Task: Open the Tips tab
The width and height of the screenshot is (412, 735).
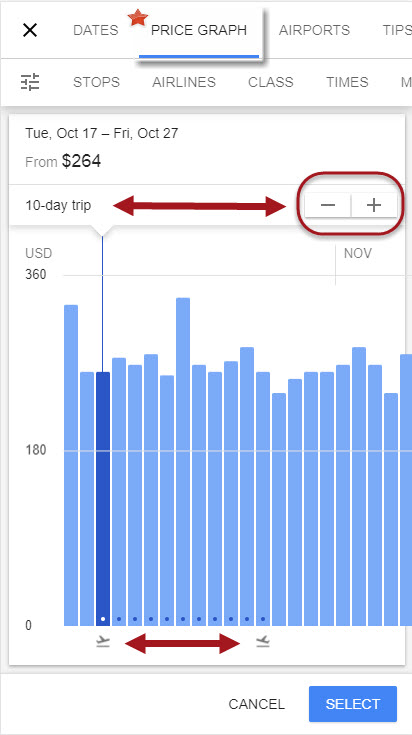Action: (x=397, y=30)
